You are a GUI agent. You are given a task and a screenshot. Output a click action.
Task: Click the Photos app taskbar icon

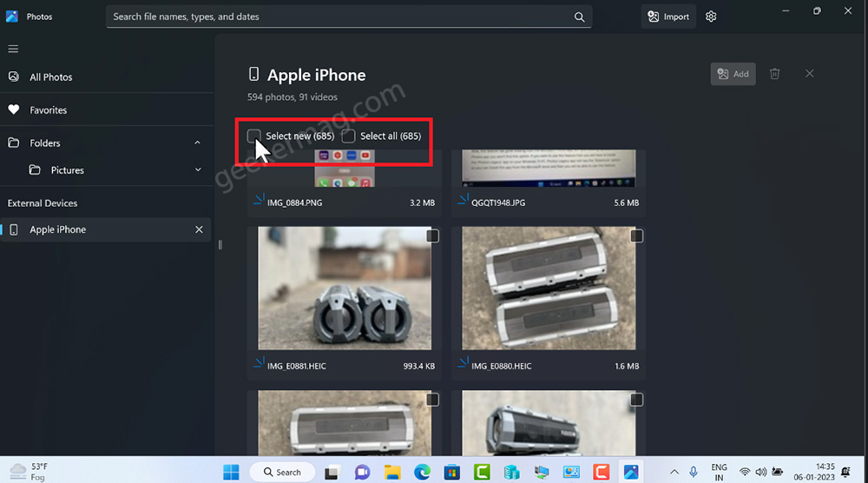coord(630,473)
